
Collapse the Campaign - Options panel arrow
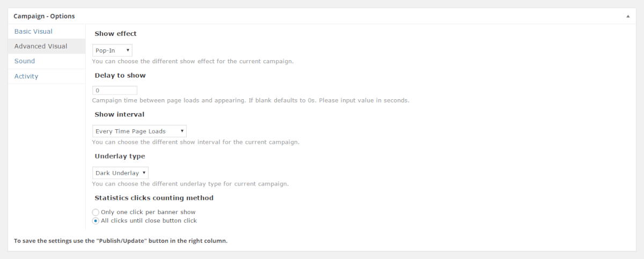tap(628, 17)
